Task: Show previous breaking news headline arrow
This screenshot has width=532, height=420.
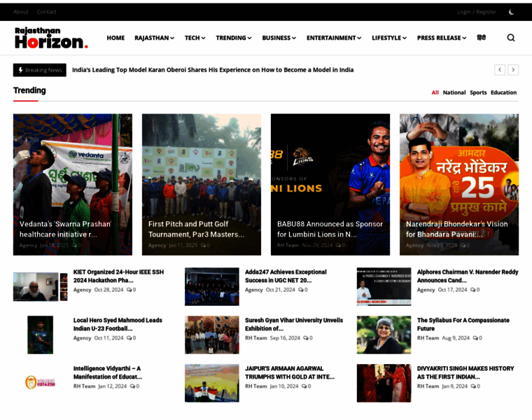Action: coord(499,70)
